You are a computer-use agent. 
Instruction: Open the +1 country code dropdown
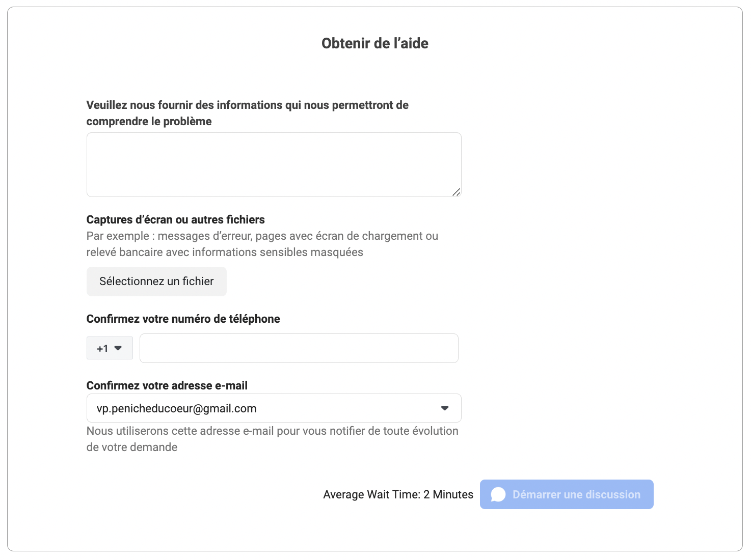tap(110, 348)
